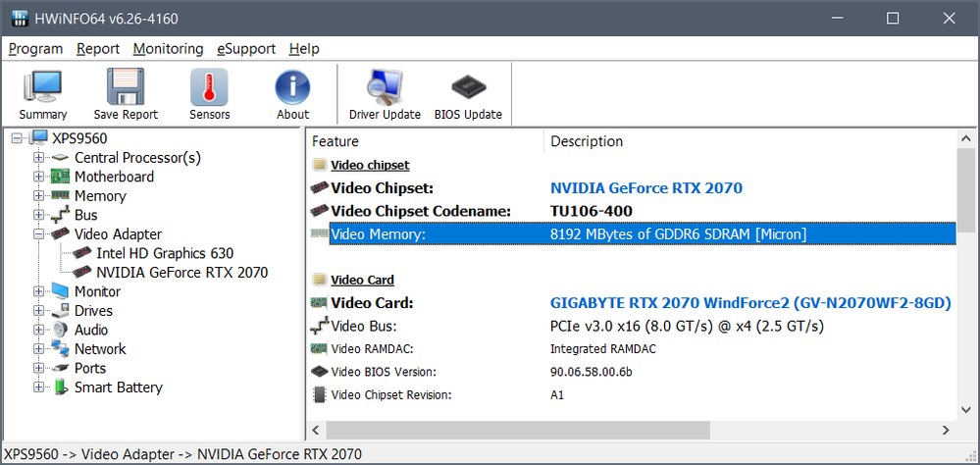Click the horizontal scrollbar left arrow

[316, 430]
